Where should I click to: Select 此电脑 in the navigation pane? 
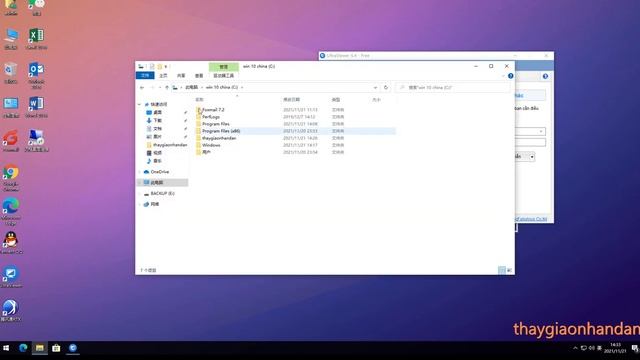pyautogui.click(x=157, y=182)
